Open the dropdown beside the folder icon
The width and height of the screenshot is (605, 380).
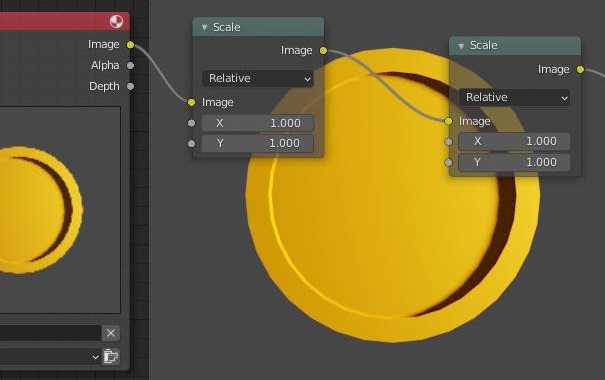50,357
